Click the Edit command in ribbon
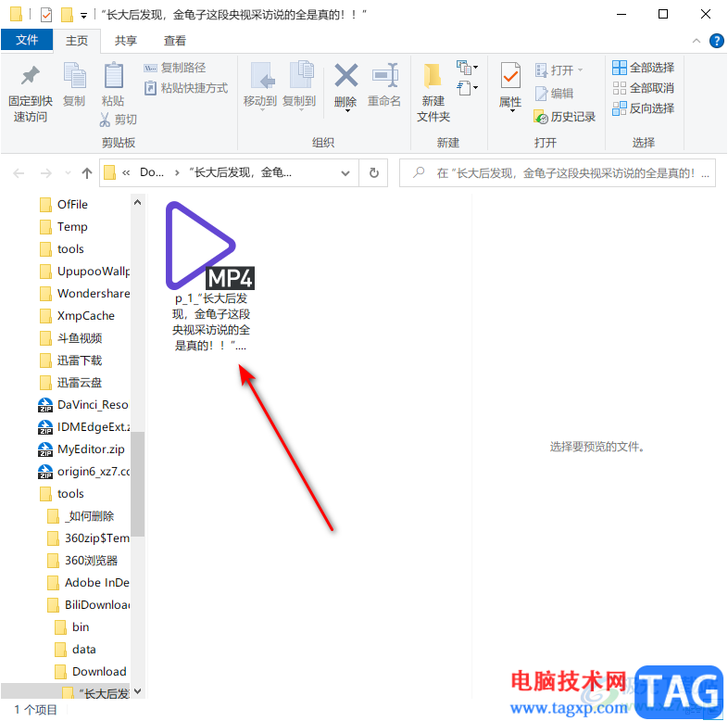The width and height of the screenshot is (728, 721). click(x=555, y=94)
